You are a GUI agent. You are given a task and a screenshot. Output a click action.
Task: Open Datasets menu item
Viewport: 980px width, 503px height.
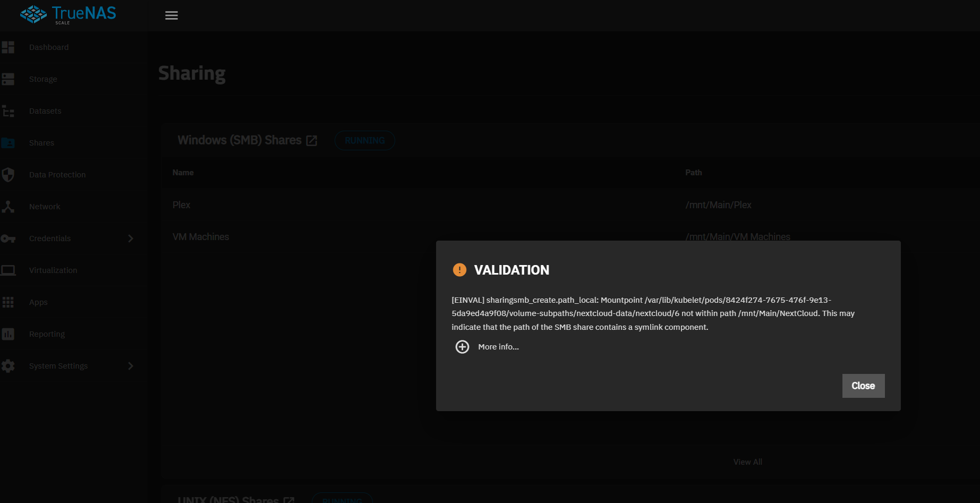coord(45,111)
